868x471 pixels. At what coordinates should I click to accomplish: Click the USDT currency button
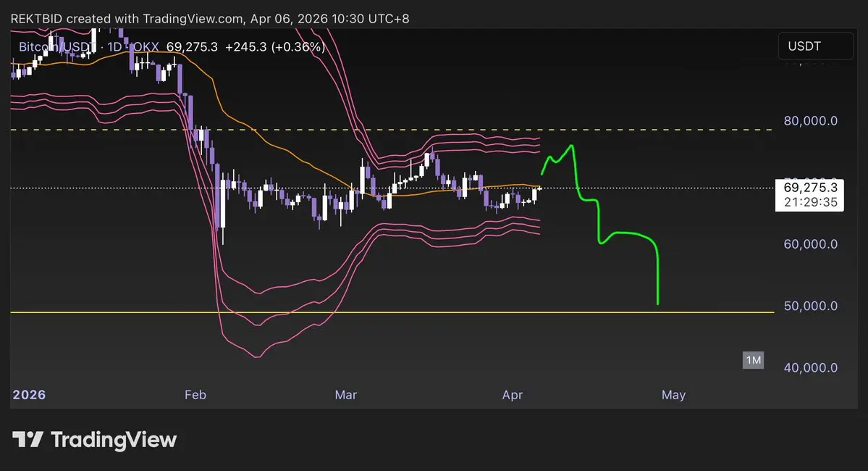(x=815, y=46)
